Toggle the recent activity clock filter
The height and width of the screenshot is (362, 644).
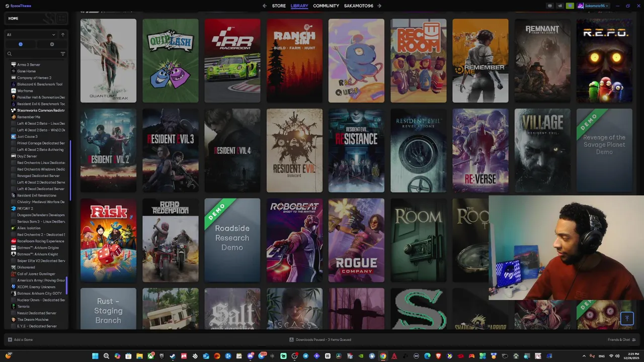click(x=21, y=44)
